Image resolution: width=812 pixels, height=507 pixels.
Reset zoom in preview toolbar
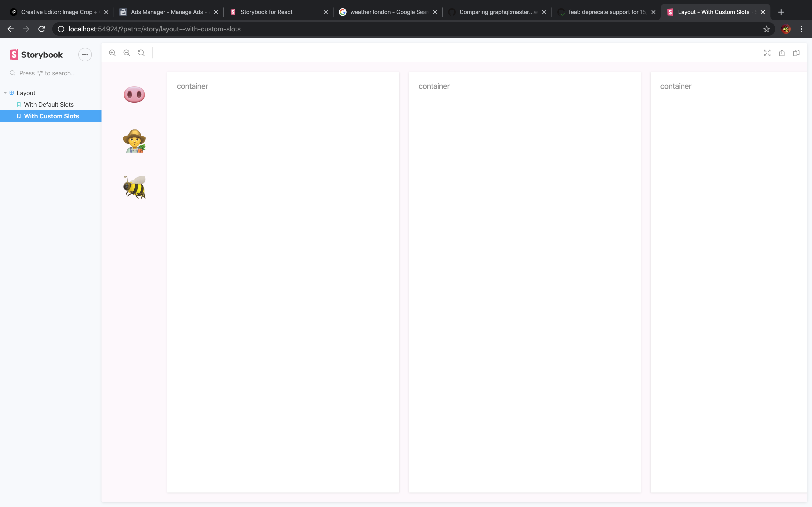point(141,53)
